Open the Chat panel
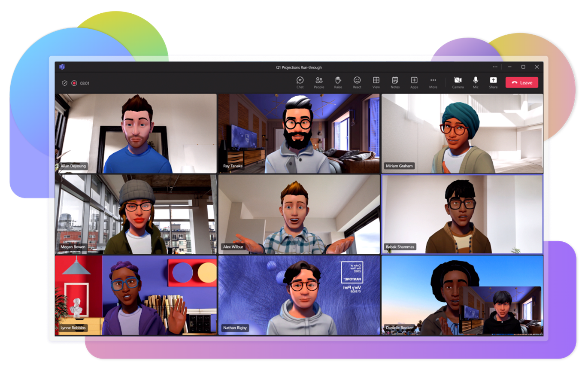Screen dimensions: 588x374 [300, 82]
